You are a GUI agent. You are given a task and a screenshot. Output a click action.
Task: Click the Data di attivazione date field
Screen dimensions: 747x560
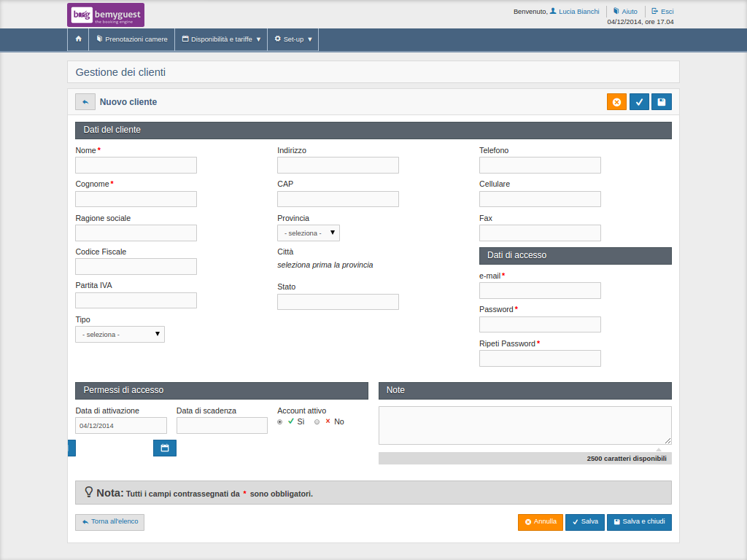[x=121, y=426]
